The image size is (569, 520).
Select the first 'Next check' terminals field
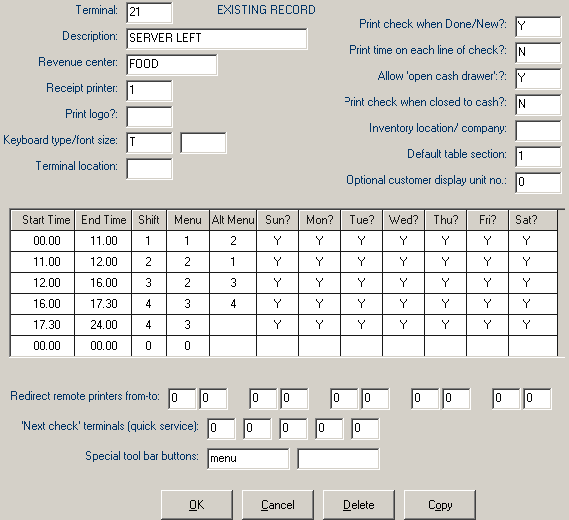click(221, 429)
